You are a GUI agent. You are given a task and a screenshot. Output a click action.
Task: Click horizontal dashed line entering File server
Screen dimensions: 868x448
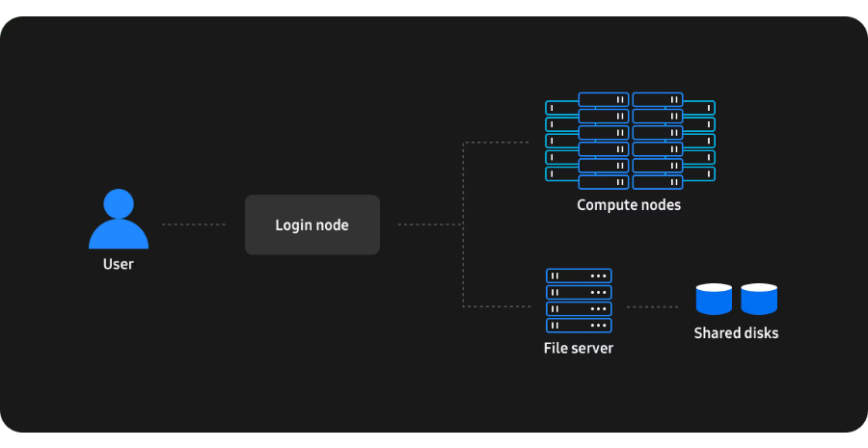pos(497,306)
